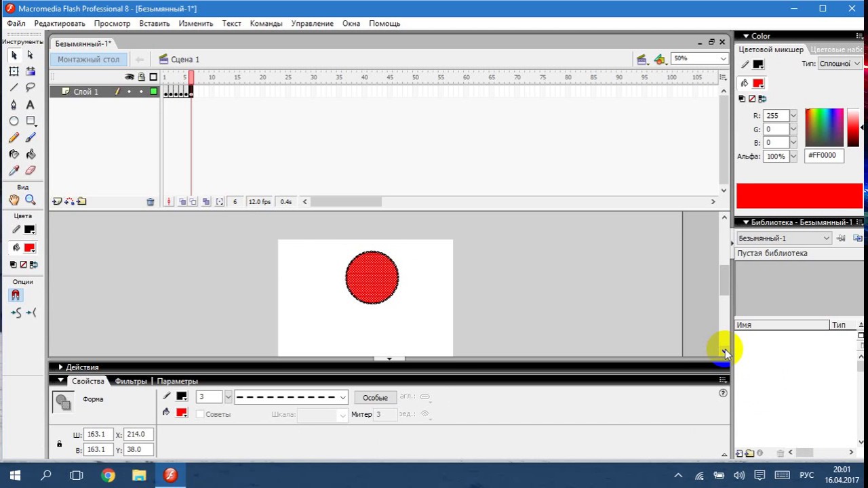868x488 pixels.
Task: Open Chrome from the Windows taskbar
Action: point(108,475)
